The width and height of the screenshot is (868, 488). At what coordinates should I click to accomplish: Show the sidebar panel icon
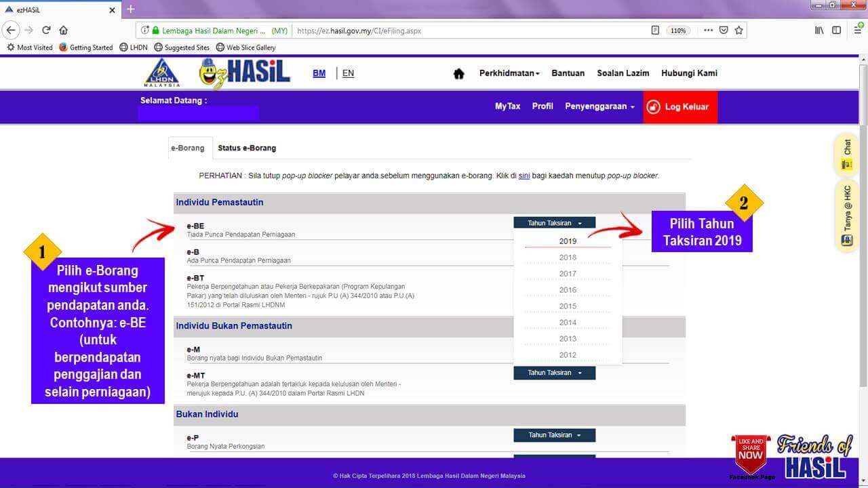coord(837,30)
